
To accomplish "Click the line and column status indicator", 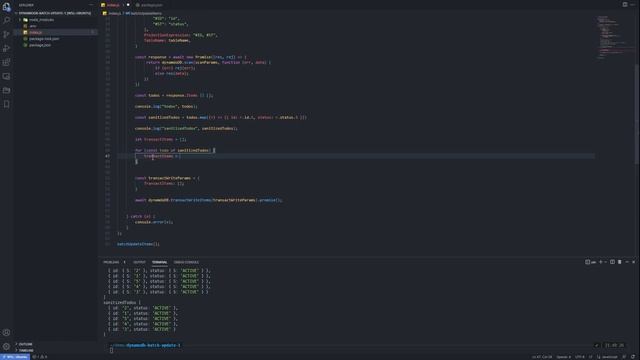I will pos(542,357).
